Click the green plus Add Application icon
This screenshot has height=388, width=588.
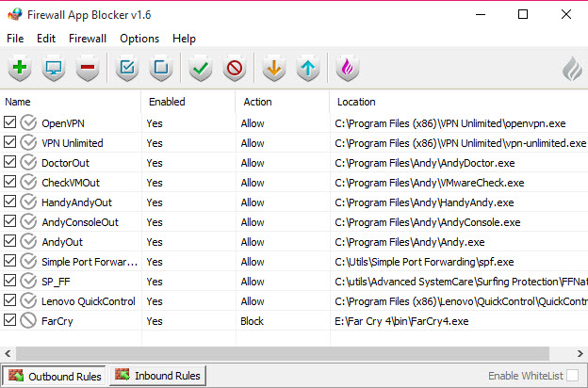[20, 68]
